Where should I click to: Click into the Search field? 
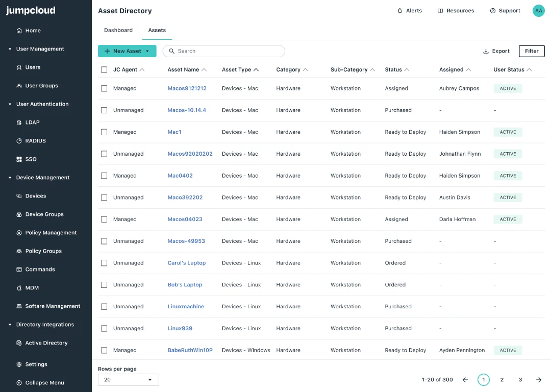point(224,51)
